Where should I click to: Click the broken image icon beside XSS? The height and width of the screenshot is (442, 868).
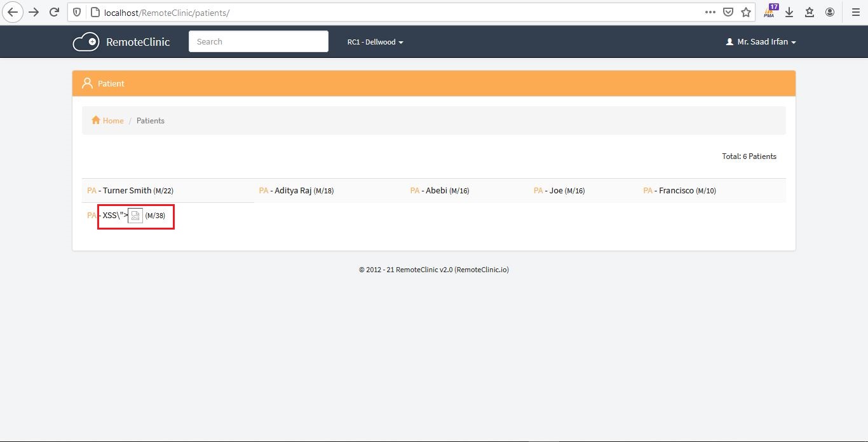point(135,216)
